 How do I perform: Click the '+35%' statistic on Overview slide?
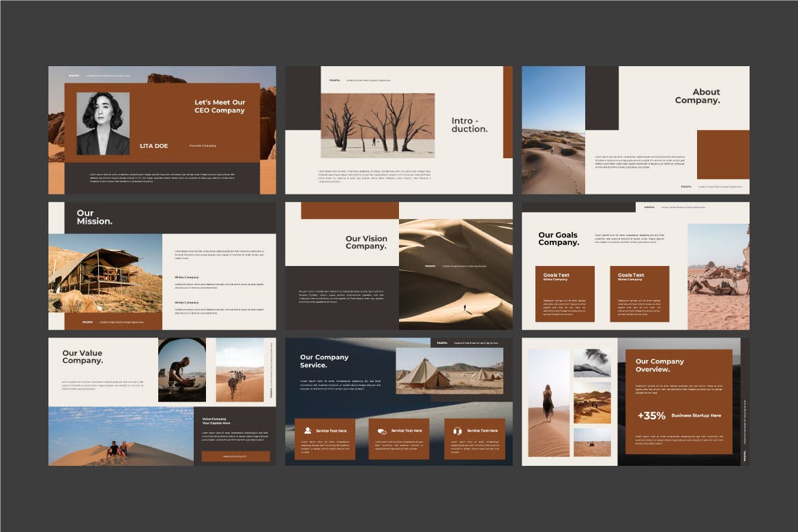(x=651, y=415)
